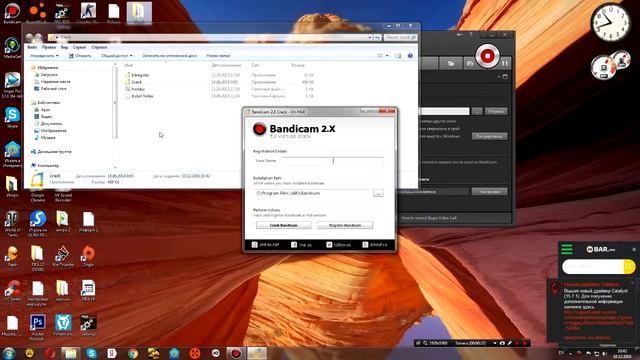Select the 'Edregister' file in Explorer list
Screen dimensions: 640x360
coord(140,75)
